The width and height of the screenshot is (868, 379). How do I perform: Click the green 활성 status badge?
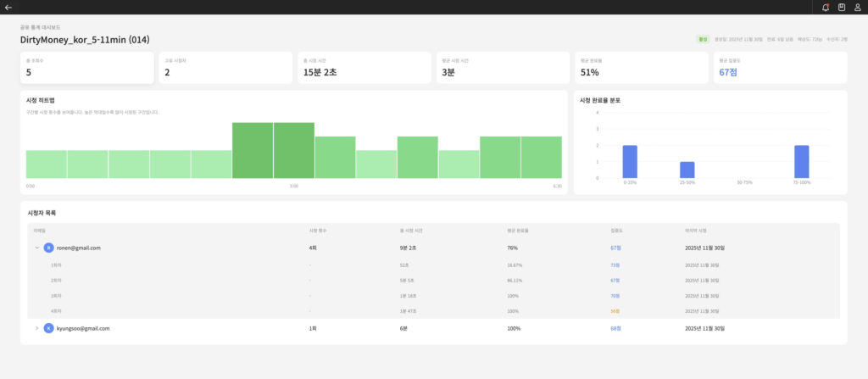703,39
